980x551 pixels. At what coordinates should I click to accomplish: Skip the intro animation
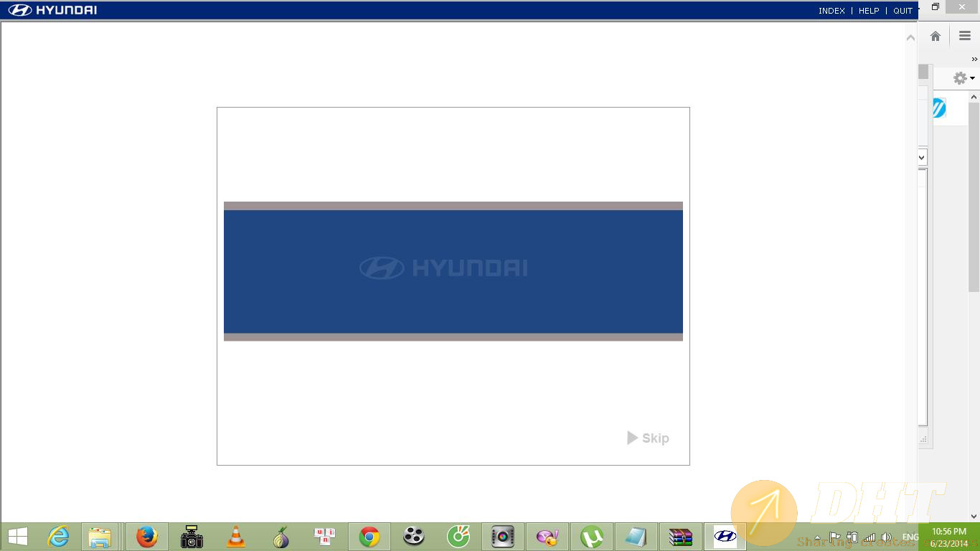click(648, 438)
